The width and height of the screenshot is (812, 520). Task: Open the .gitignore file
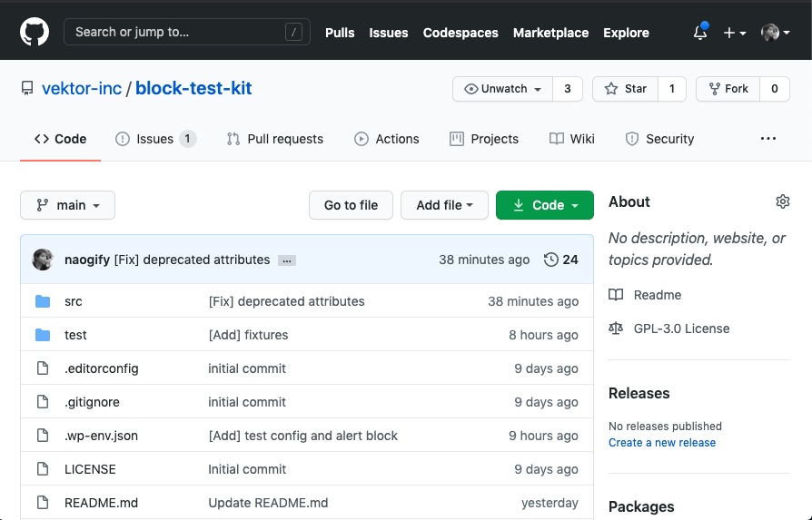click(x=92, y=403)
